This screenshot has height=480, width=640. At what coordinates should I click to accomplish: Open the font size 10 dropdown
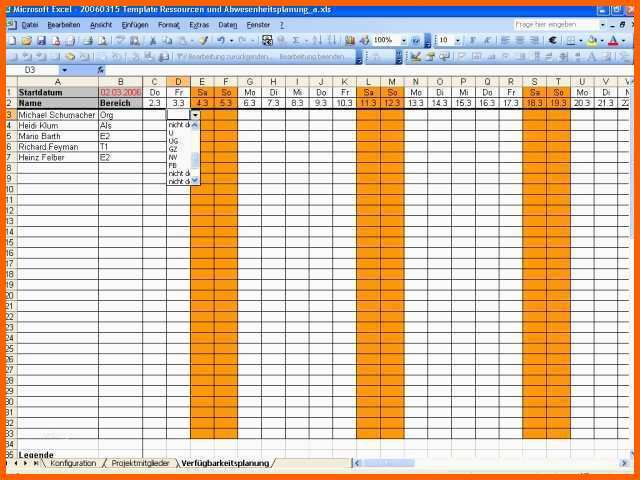(x=458, y=40)
